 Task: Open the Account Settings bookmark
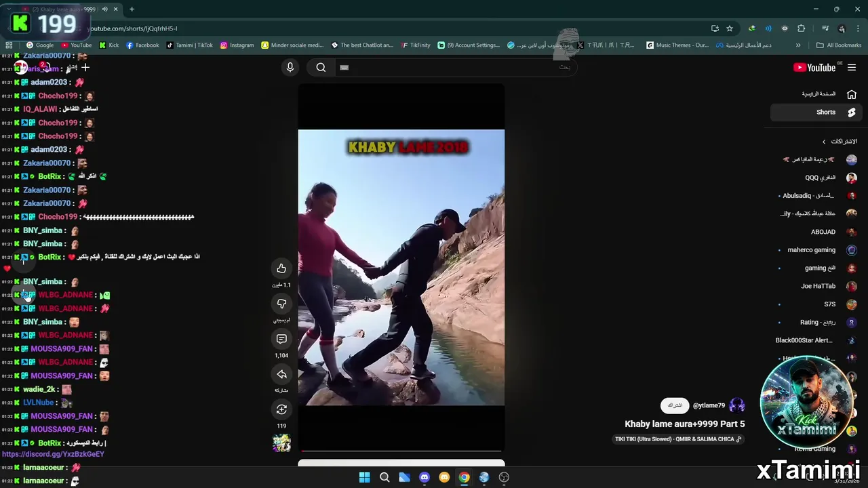pyautogui.click(x=468, y=45)
